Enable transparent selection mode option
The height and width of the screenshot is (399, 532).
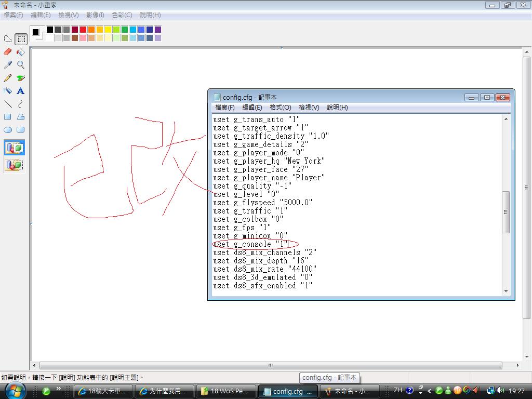pyautogui.click(x=14, y=165)
